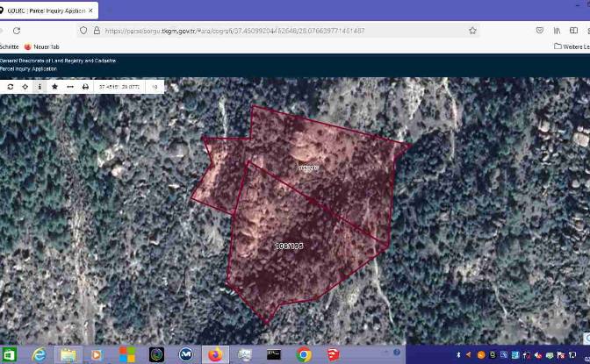Open SketchUp from the taskbar
Image resolution: width=590 pixels, height=364 pixels.
pos(333,354)
